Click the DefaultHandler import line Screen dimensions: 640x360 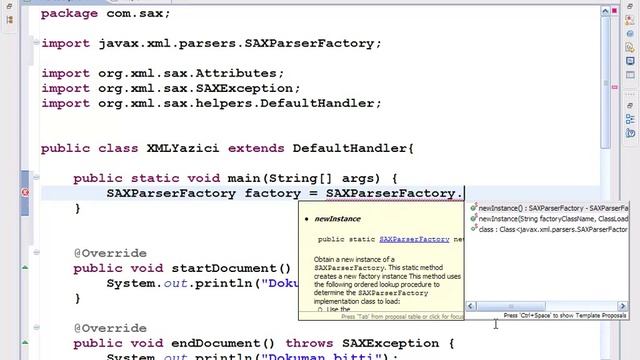pyautogui.click(x=211, y=104)
